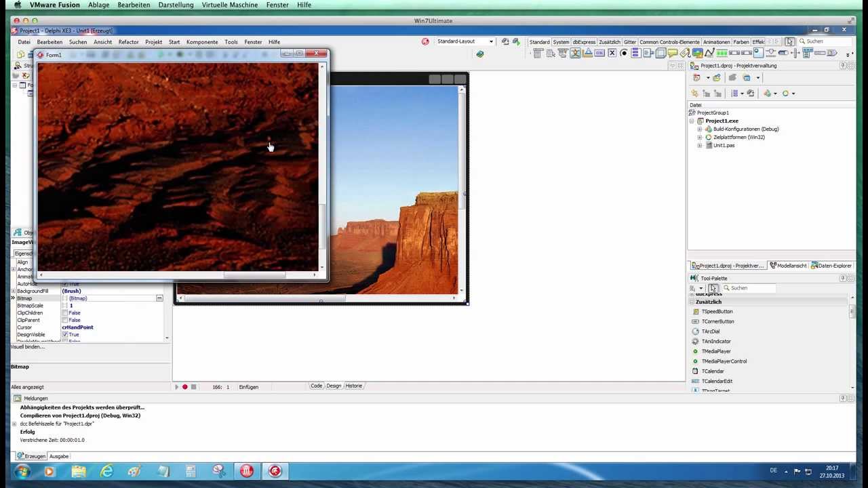Click the Modellansicht tab icon
Viewport: 868px width, 488px height.
[x=773, y=266]
